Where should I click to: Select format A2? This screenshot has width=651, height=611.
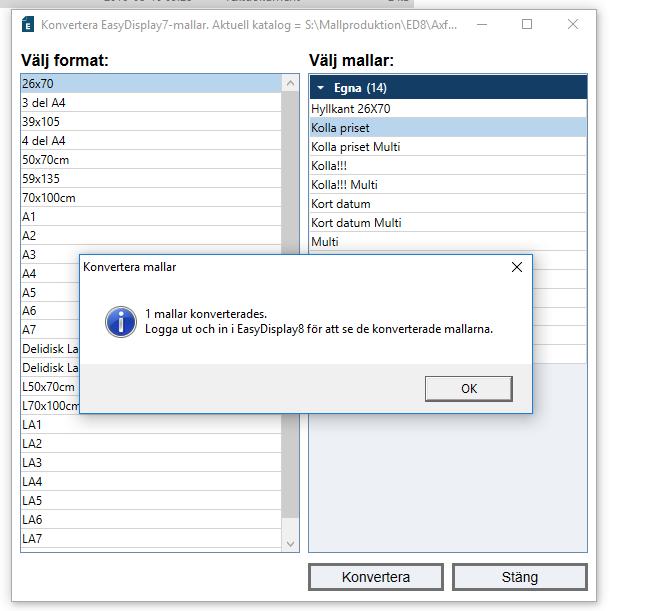tap(151, 236)
